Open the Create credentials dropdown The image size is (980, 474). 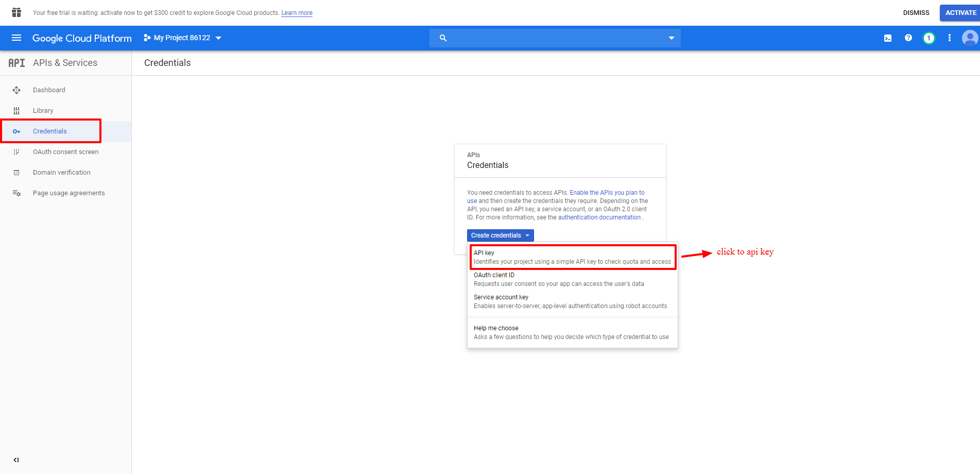(x=500, y=235)
